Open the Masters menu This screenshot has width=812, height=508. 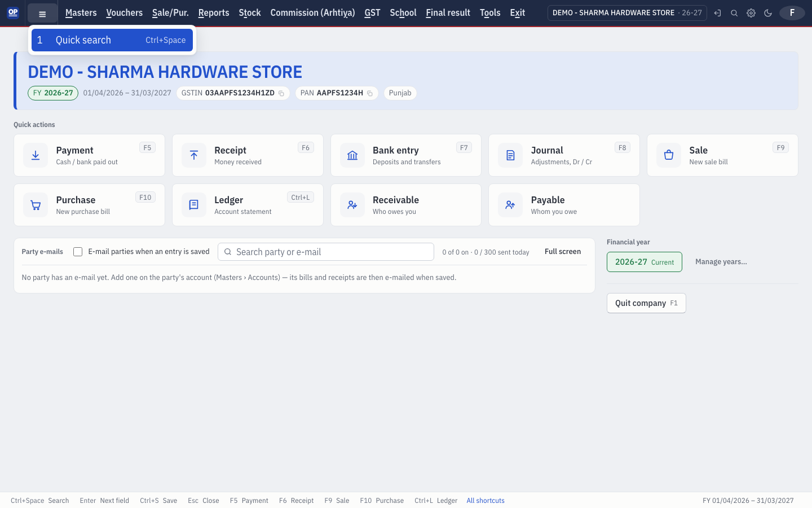pyautogui.click(x=81, y=13)
